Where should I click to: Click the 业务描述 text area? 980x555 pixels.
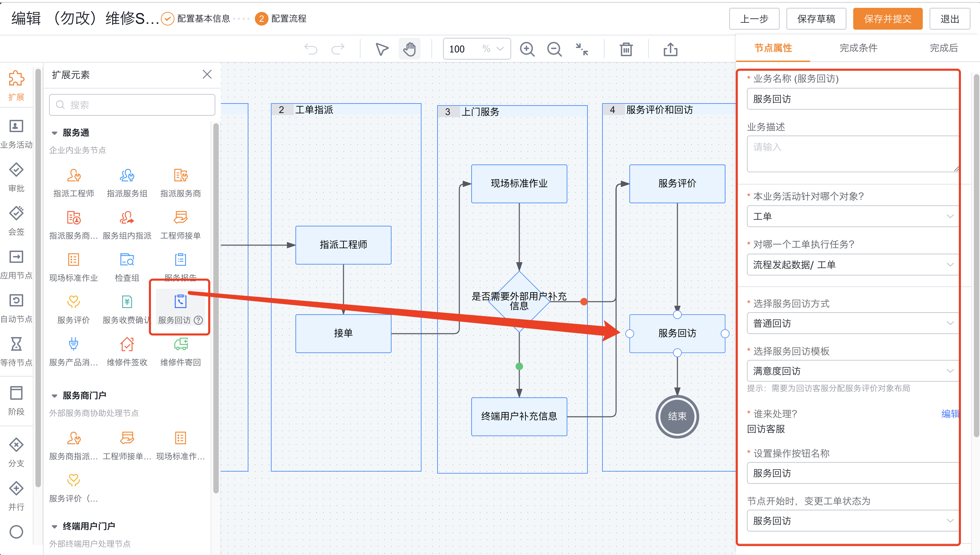[852, 154]
